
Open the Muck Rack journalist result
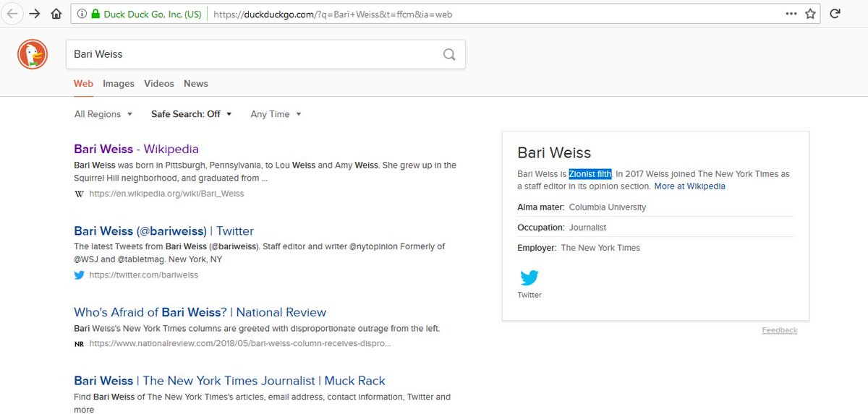click(x=229, y=381)
